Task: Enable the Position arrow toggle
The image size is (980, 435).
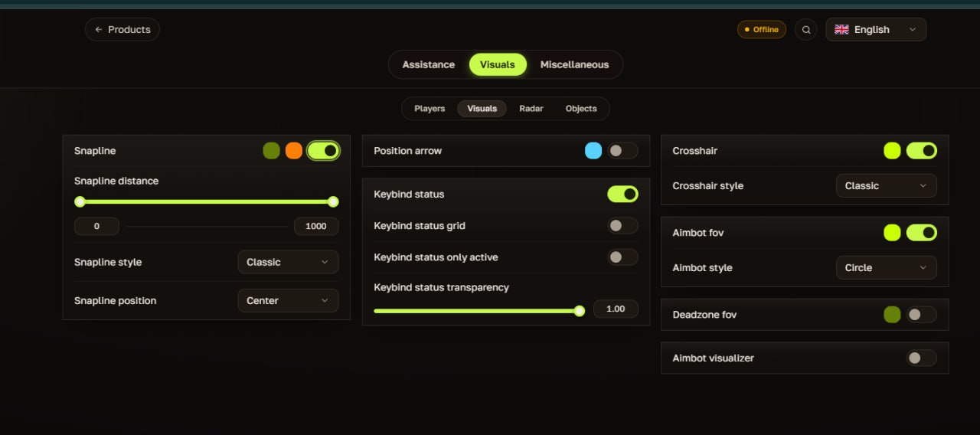Action: [x=622, y=151]
